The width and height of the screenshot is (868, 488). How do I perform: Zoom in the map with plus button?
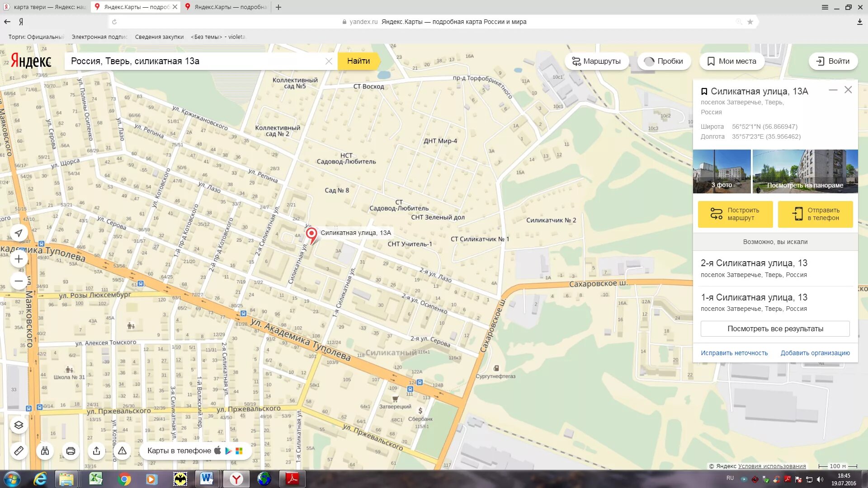click(x=19, y=259)
